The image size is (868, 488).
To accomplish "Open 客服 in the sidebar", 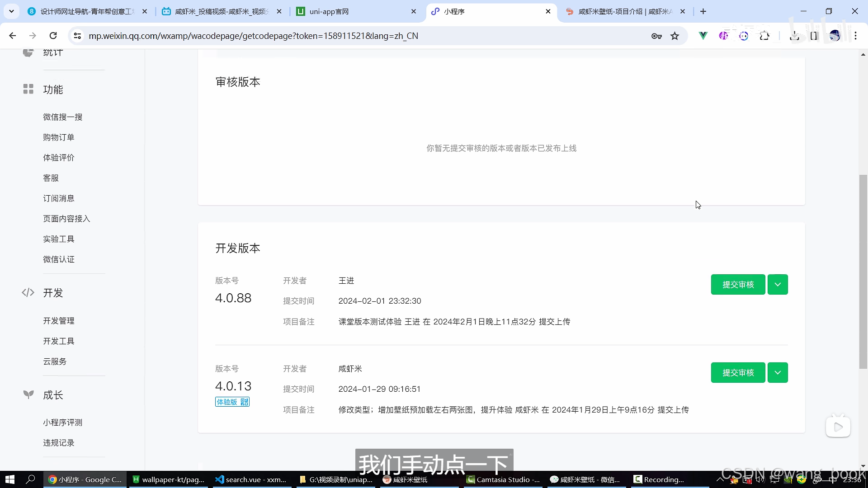I will (x=51, y=178).
